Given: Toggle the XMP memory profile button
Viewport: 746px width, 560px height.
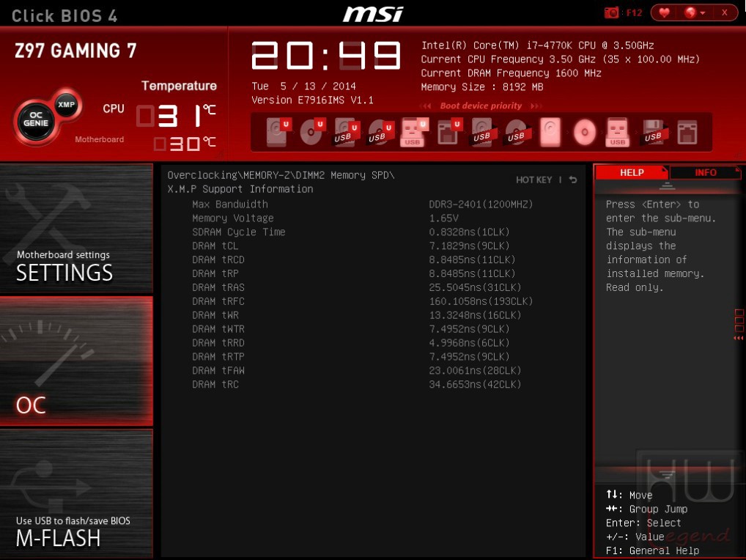Looking at the screenshot, I should coord(66,104).
